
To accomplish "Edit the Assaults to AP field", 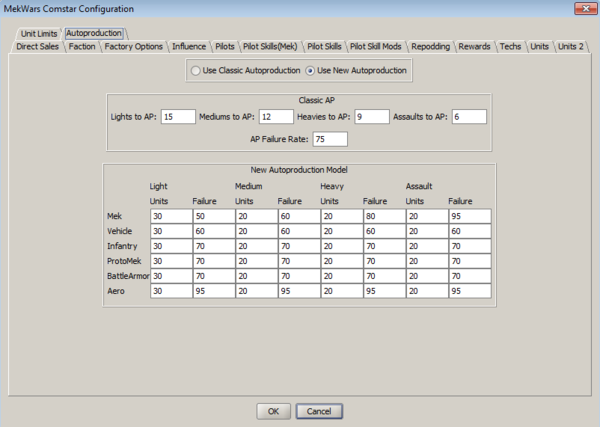I will click(x=468, y=117).
